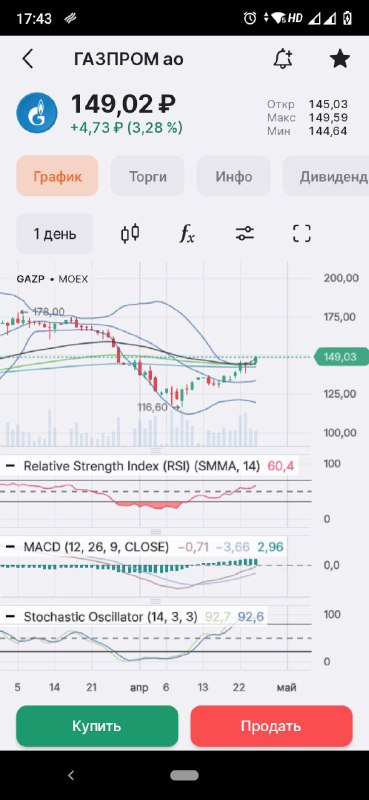Open the 1 день timeframe selector
Viewport: 369px width, 800px height.
coord(55,234)
